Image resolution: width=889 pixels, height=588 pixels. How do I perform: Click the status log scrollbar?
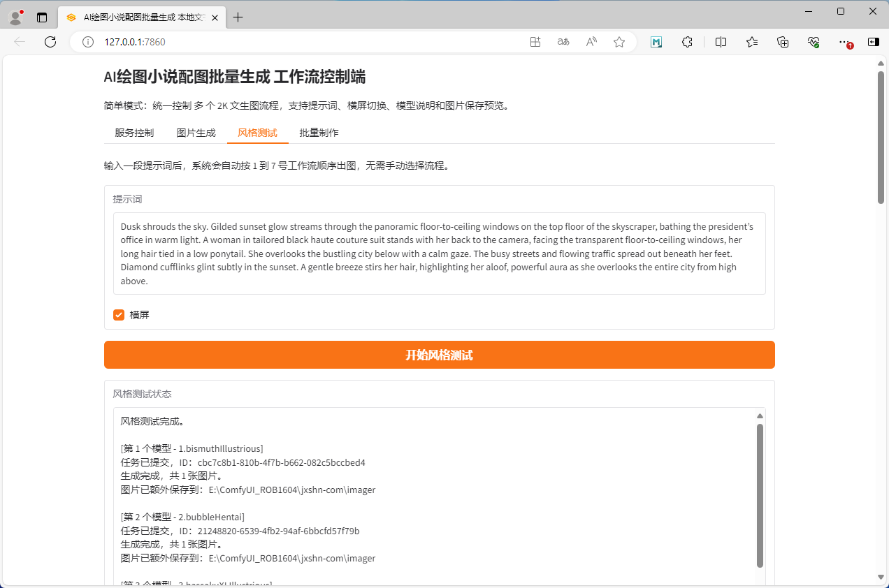coord(760,494)
